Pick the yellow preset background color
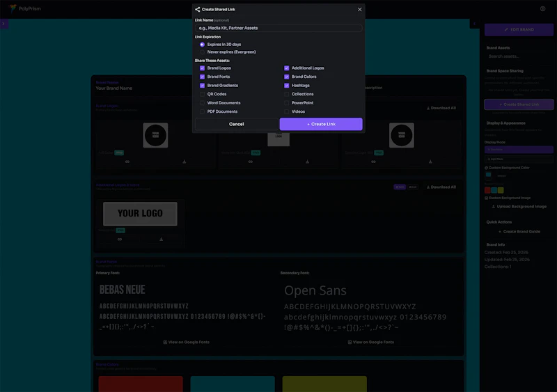 (501, 190)
